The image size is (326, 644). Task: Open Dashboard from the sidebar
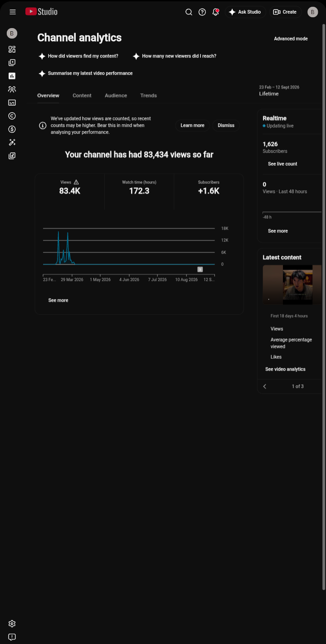point(12,49)
